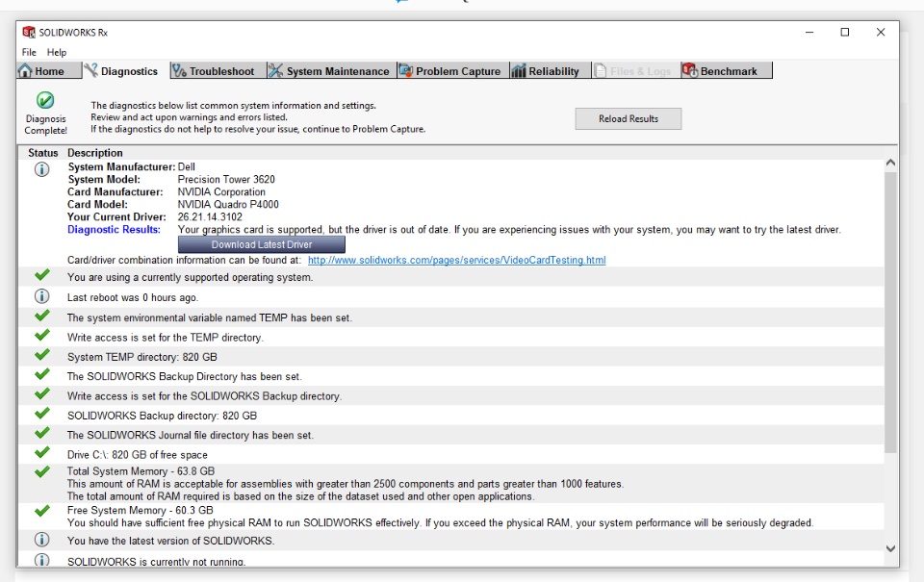924x582 pixels.
Task: Click checkmark beside Drive C:\ free space
Action: [x=41, y=452]
